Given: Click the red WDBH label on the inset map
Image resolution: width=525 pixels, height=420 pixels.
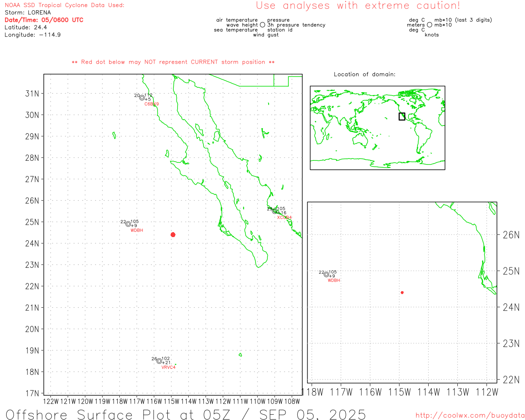Looking at the screenshot, I should [334, 281].
